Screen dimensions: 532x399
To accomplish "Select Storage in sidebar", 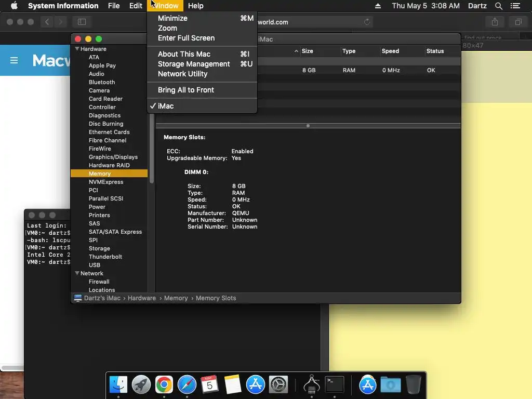I will tap(99, 248).
